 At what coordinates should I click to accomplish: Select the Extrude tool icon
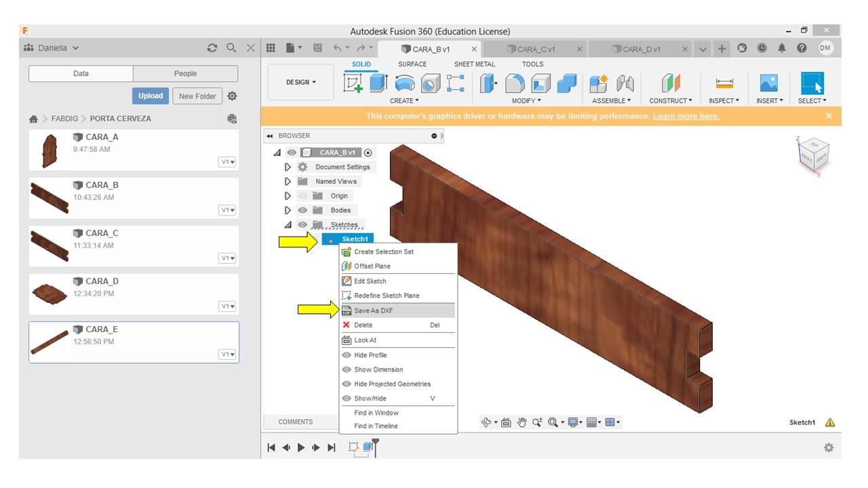point(378,83)
